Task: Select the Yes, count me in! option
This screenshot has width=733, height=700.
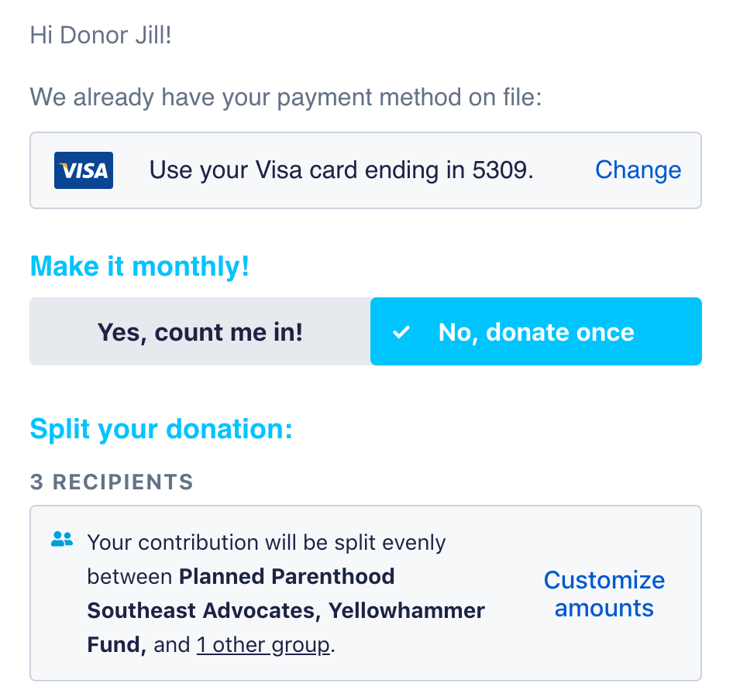Action: [x=200, y=331]
